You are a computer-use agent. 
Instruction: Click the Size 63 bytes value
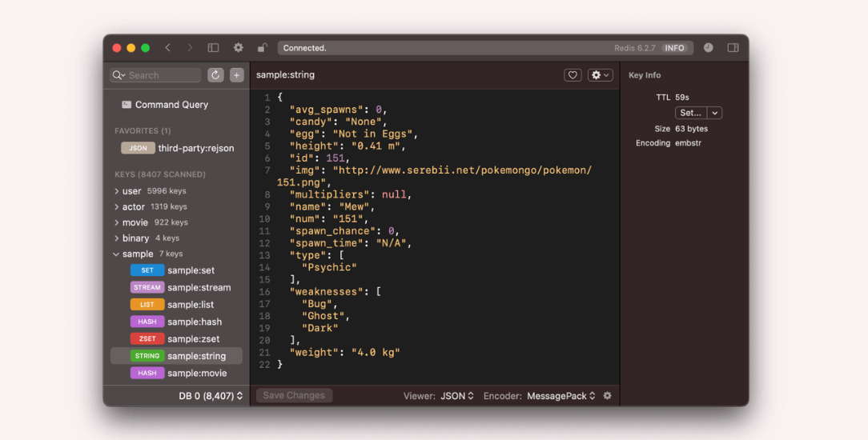coord(691,129)
